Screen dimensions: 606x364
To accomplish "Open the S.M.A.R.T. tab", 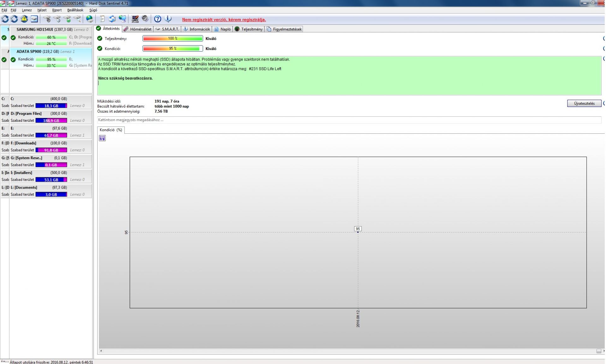I will 167,29.
